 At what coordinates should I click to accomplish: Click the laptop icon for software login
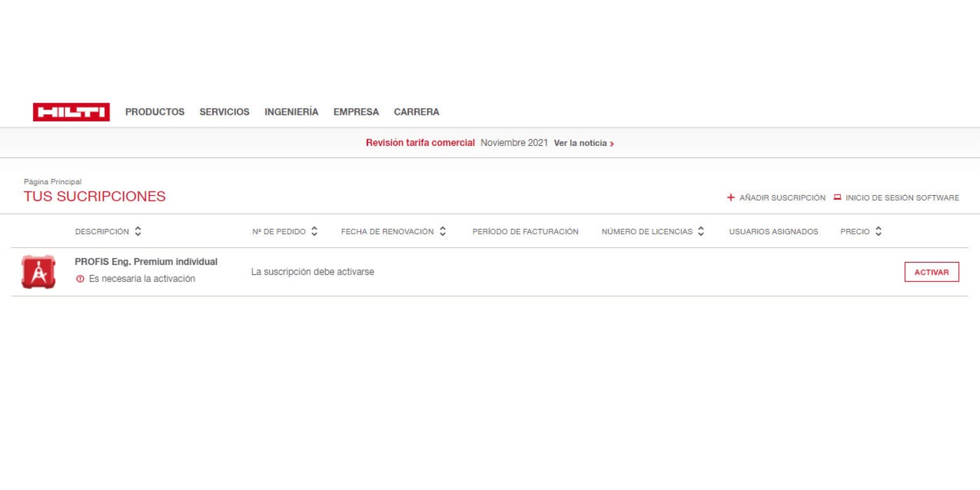coord(837,197)
